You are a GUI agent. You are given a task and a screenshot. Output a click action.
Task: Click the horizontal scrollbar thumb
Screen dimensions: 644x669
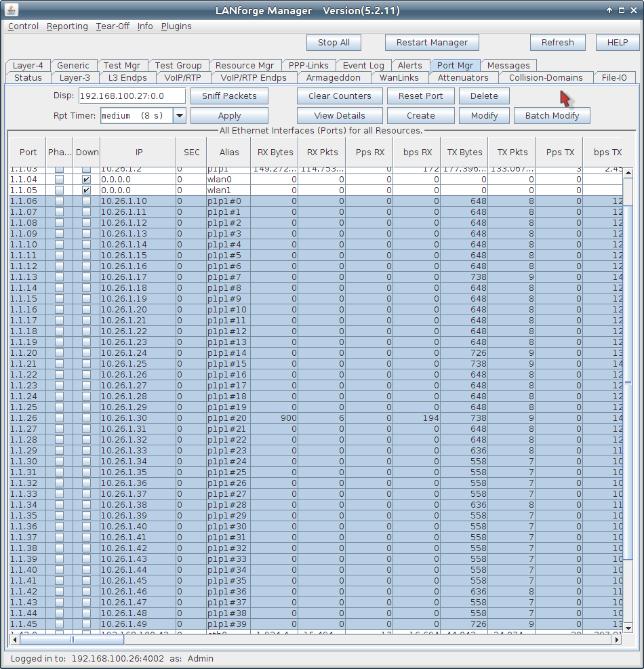72,640
